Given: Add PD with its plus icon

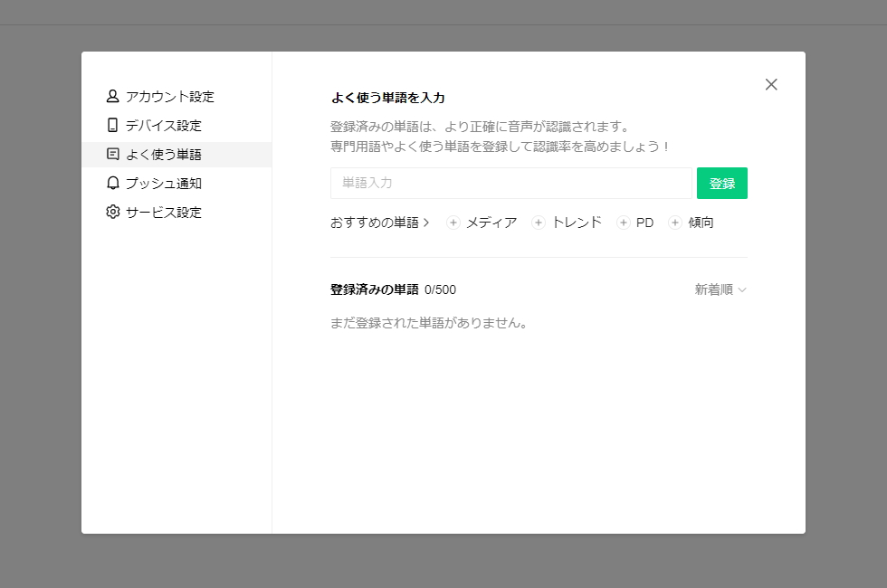Looking at the screenshot, I should [x=623, y=222].
